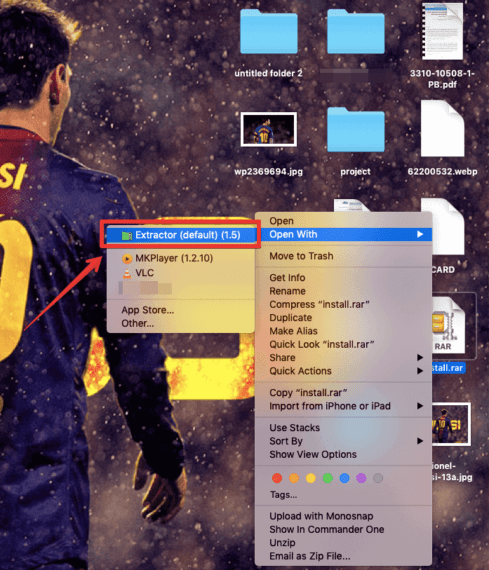Expand the Sort By submenu
Screen dimensions: 489x570
point(344,441)
